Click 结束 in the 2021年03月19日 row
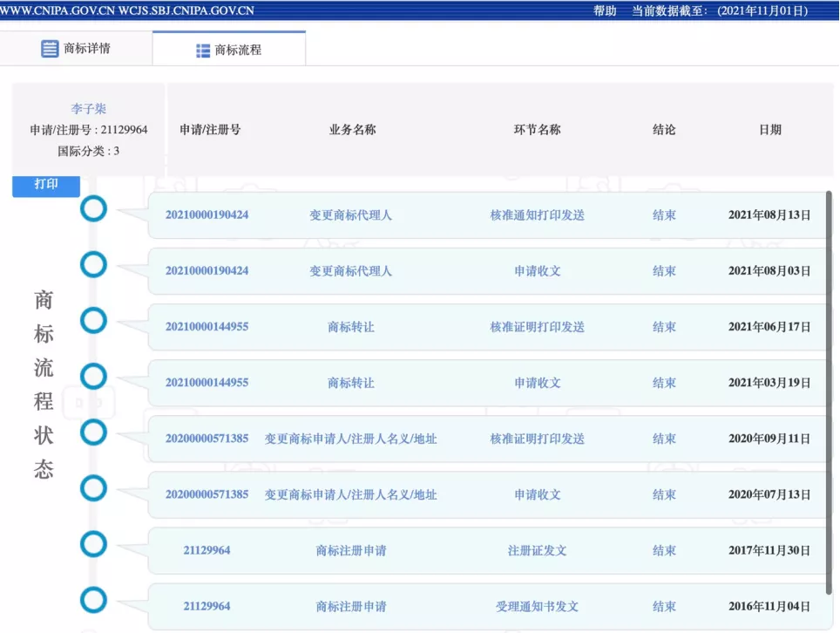This screenshot has width=840, height=633. click(x=664, y=383)
